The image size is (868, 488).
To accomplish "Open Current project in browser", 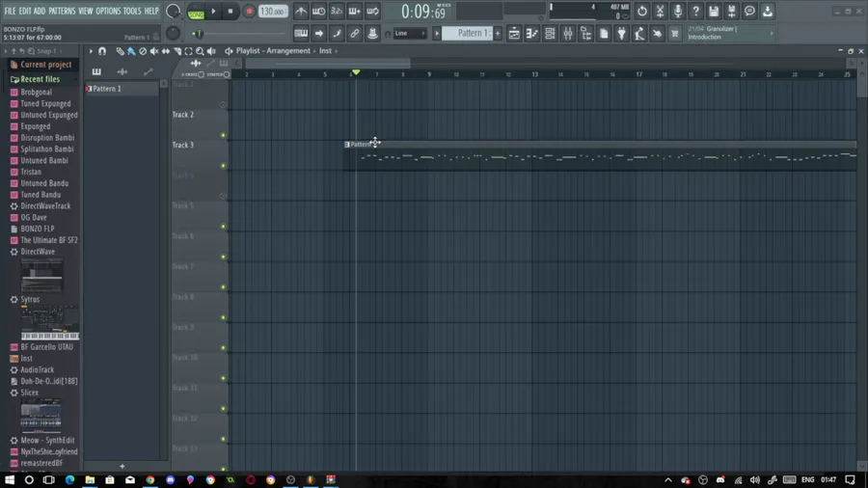I will [46, 65].
